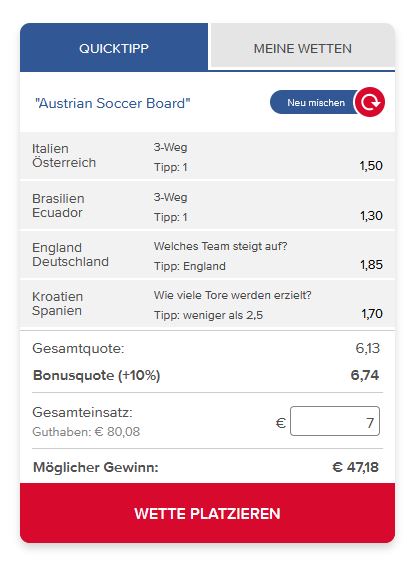Click the Euro symbol beside stake field
The image size is (407, 567).
280,423
